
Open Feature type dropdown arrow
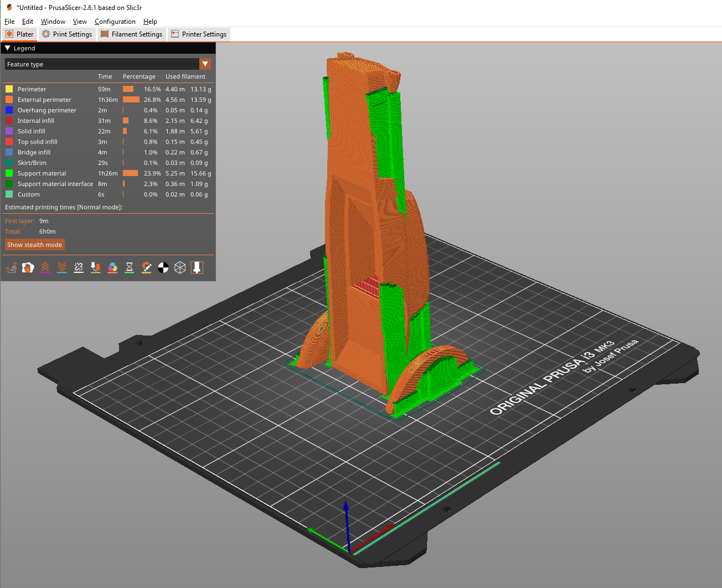pyautogui.click(x=205, y=64)
